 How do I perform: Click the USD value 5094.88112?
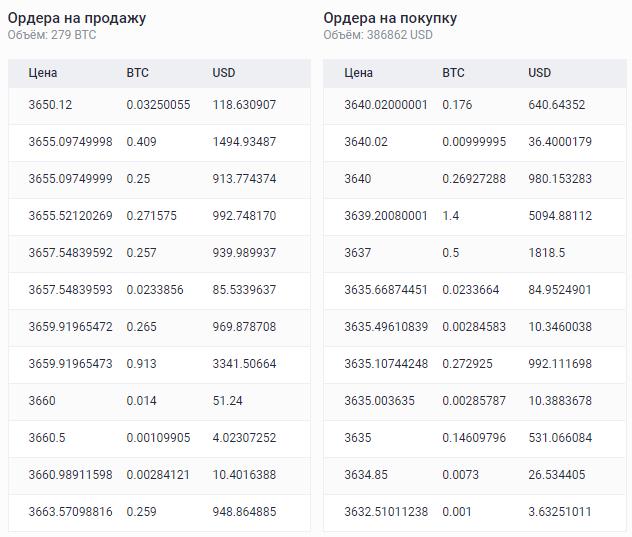(560, 216)
